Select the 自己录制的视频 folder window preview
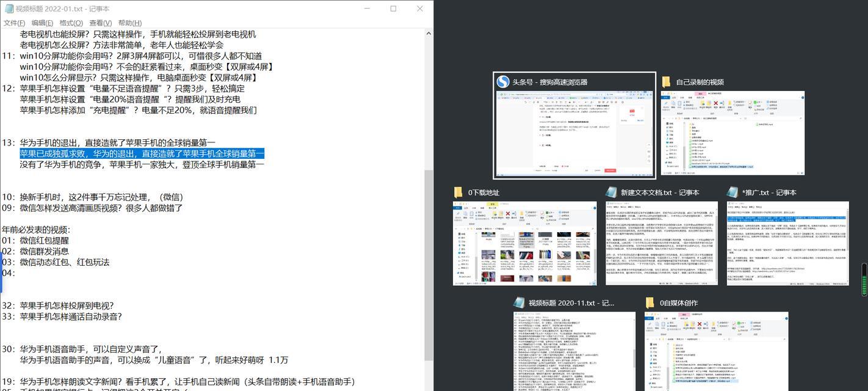 click(733, 133)
